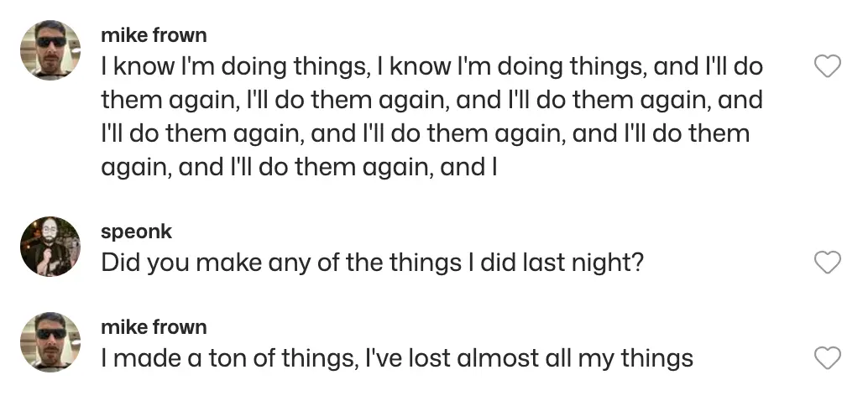
Task: Toggle like on the bottom mike frown reply
Action: click(828, 359)
